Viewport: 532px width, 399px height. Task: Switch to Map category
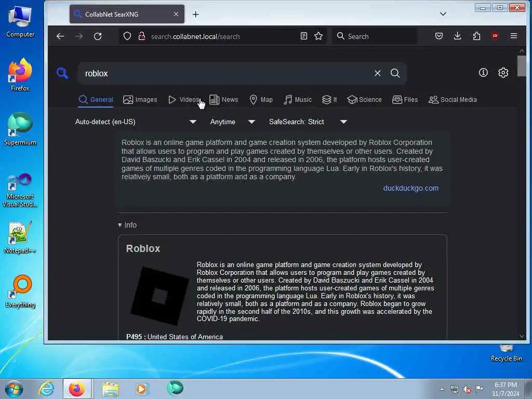point(261,99)
